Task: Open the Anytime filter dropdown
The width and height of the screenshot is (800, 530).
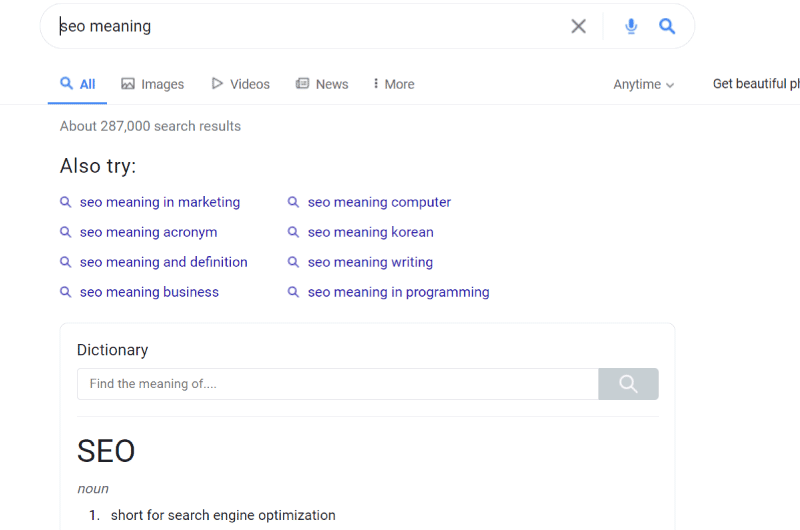Action: (643, 84)
